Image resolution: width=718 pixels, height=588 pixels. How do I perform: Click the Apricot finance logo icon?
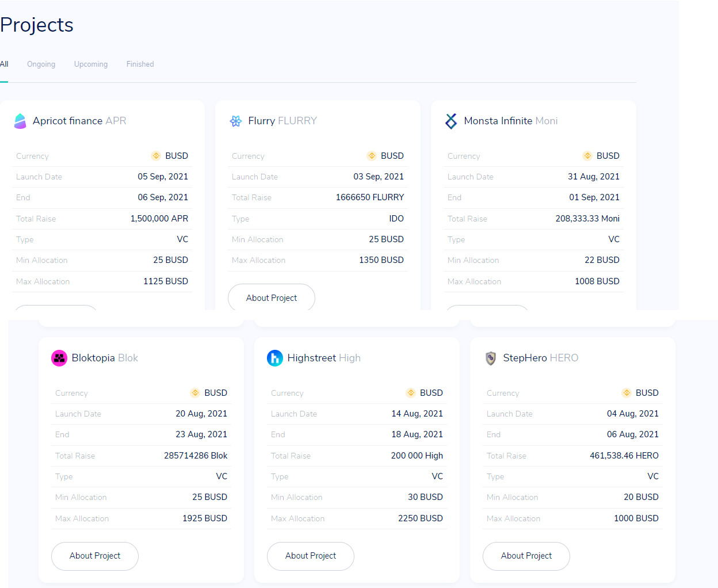[20, 121]
